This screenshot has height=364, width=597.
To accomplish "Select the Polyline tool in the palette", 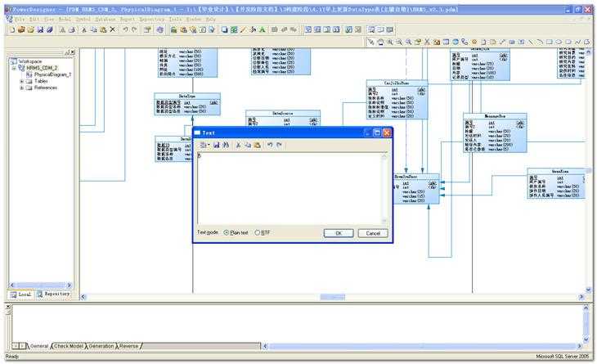I will click(x=577, y=42).
